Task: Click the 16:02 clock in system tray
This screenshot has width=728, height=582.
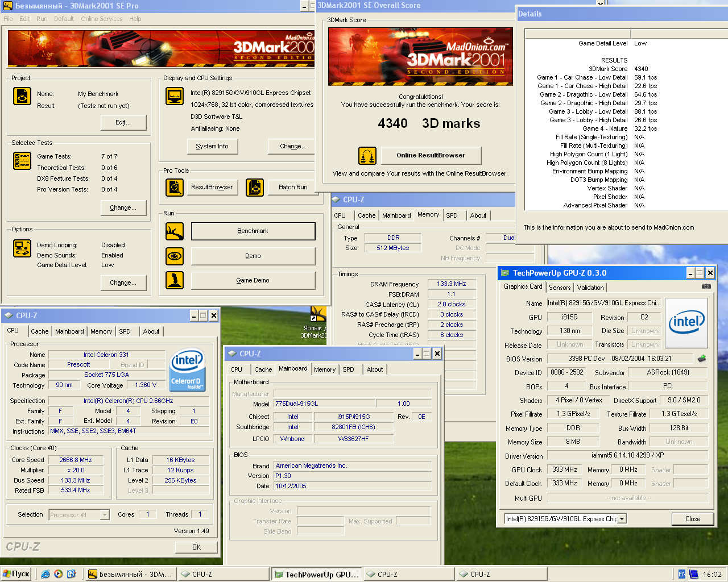Action: click(712, 574)
